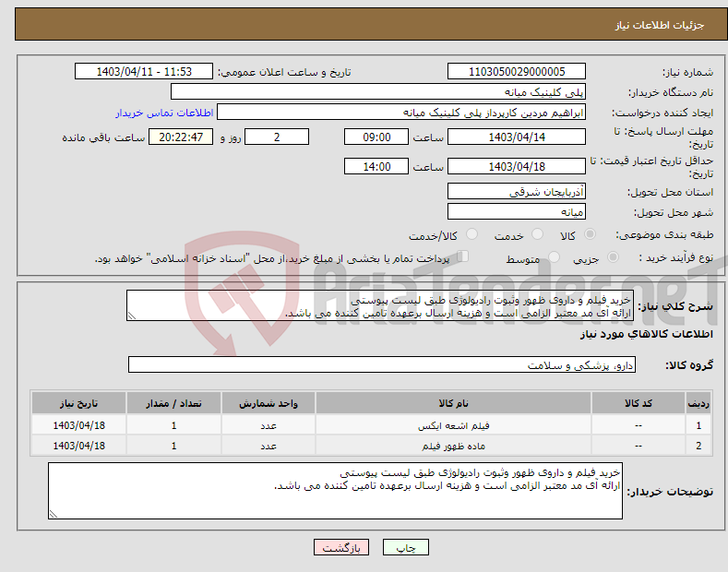Click the delivery city field میانه
The image size is (728, 572).
tap(517, 211)
